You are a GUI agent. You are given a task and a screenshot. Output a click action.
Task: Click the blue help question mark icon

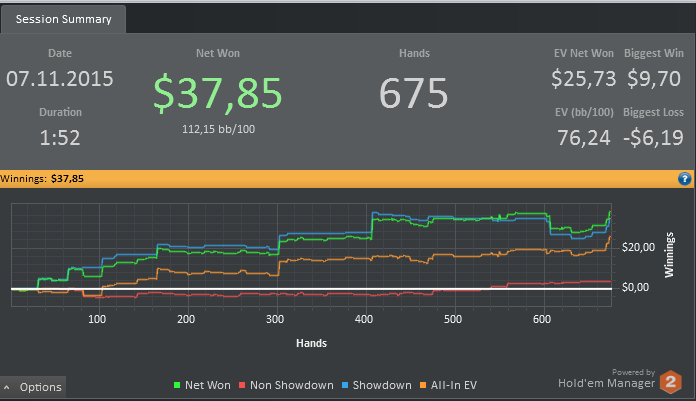coord(684,179)
